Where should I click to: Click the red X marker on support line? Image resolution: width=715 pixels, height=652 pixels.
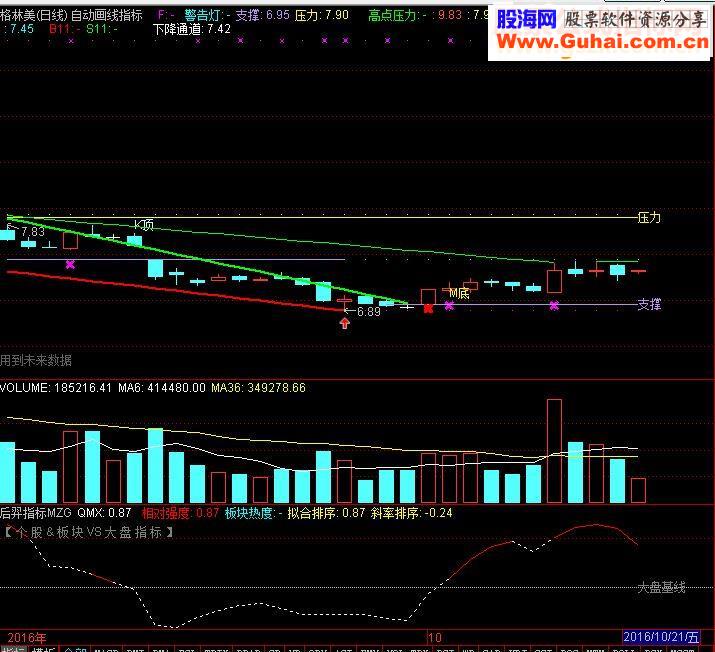(x=428, y=309)
